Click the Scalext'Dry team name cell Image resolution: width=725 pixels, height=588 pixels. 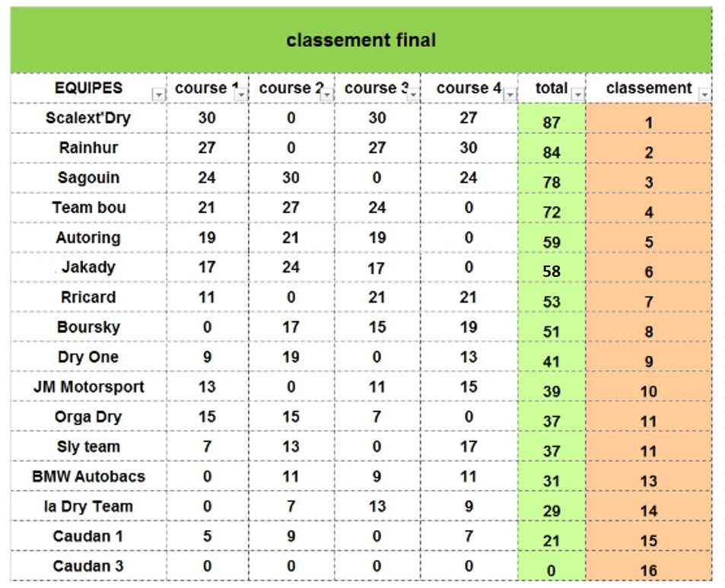point(88,118)
